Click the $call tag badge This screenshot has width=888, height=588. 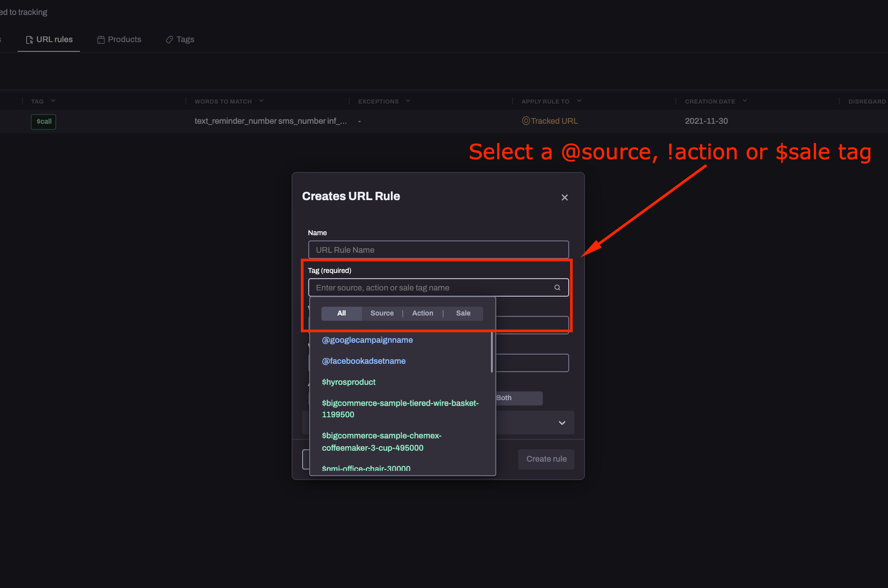pos(43,122)
